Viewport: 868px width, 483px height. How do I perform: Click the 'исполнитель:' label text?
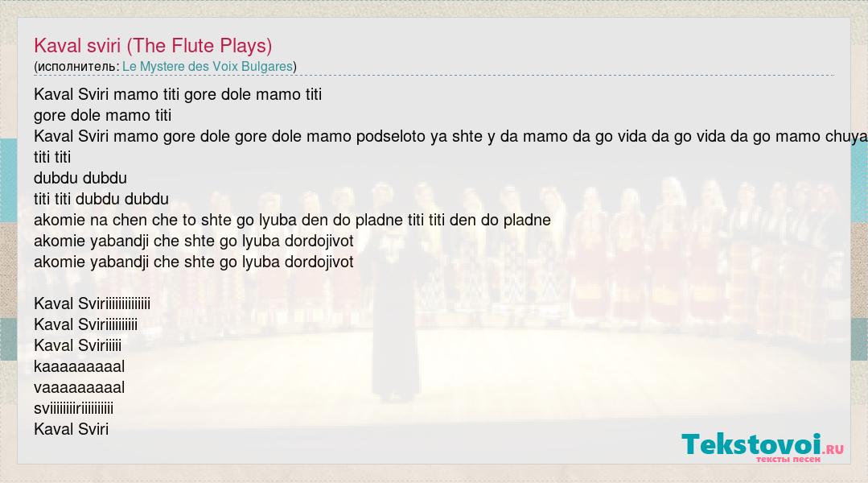click(78, 67)
